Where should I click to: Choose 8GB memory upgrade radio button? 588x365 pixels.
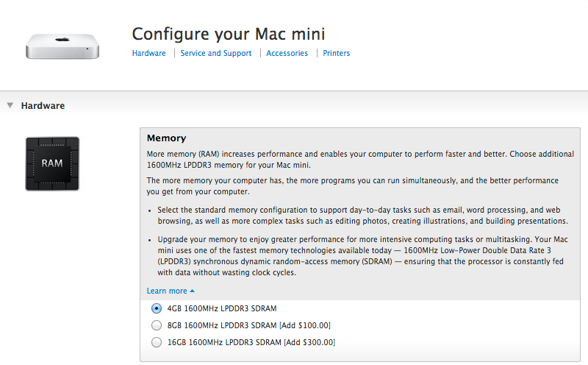tap(157, 325)
